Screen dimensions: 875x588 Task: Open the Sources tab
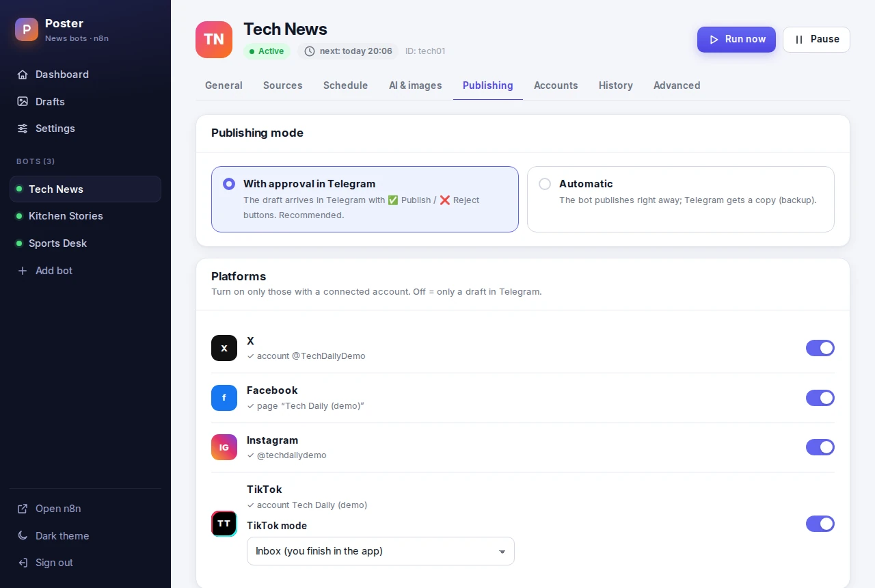283,85
